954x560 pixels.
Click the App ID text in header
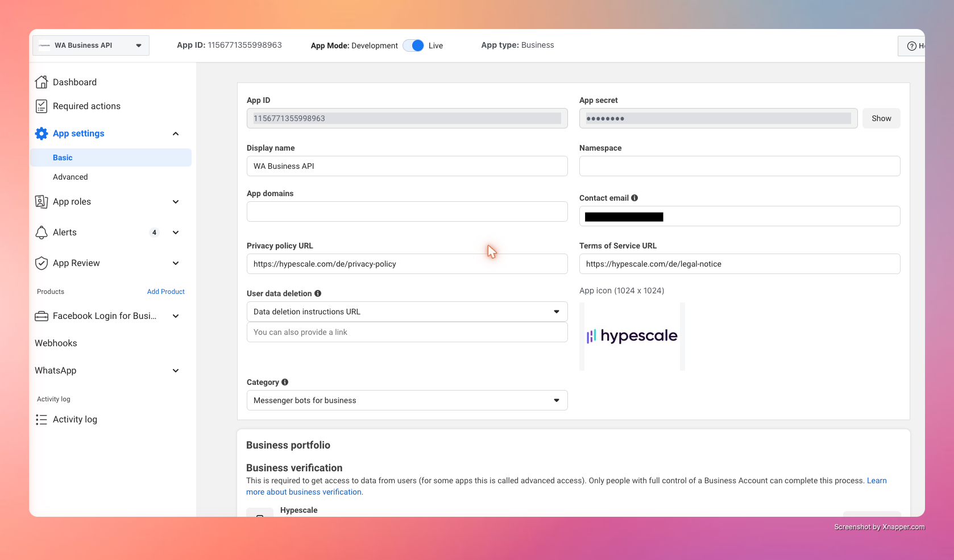tap(229, 45)
